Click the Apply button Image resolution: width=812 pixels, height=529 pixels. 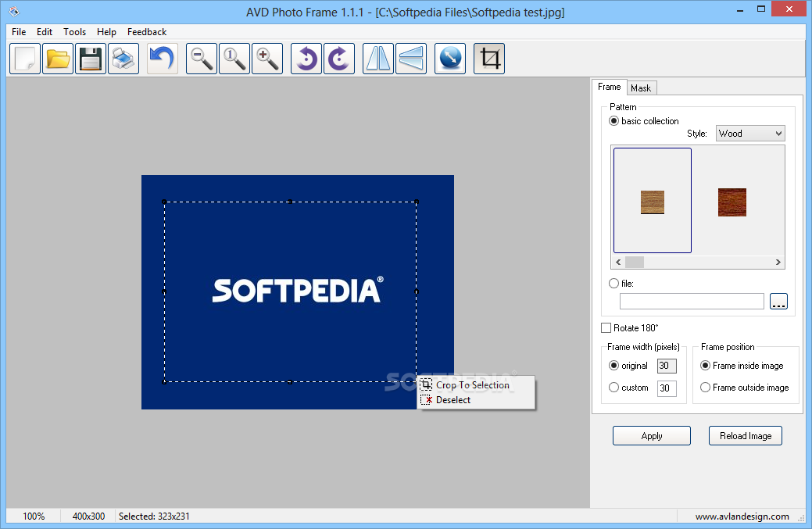click(652, 436)
